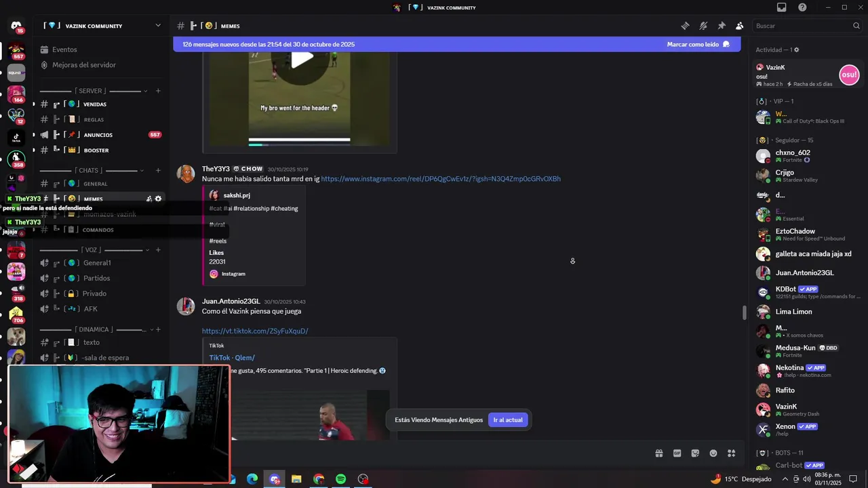Expand the VAZINK COMMUNITY server dropdown

tap(158, 26)
